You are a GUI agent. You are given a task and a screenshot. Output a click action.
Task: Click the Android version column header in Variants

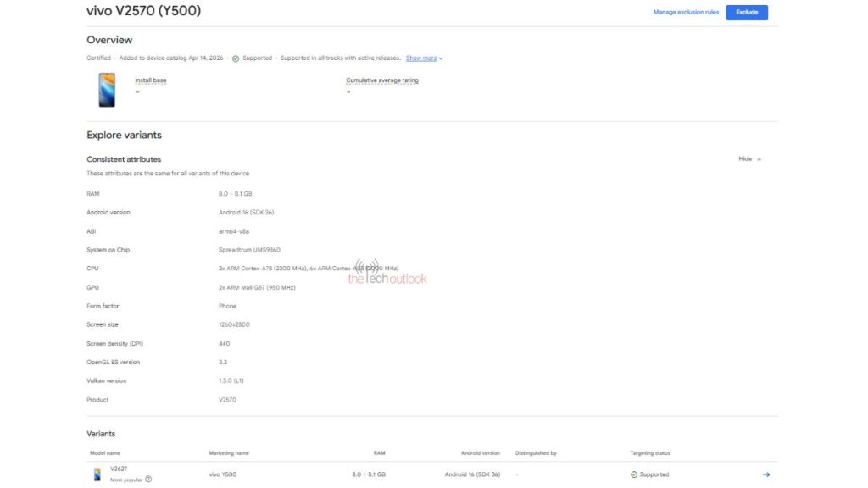pyautogui.click(x=480, y=453)
